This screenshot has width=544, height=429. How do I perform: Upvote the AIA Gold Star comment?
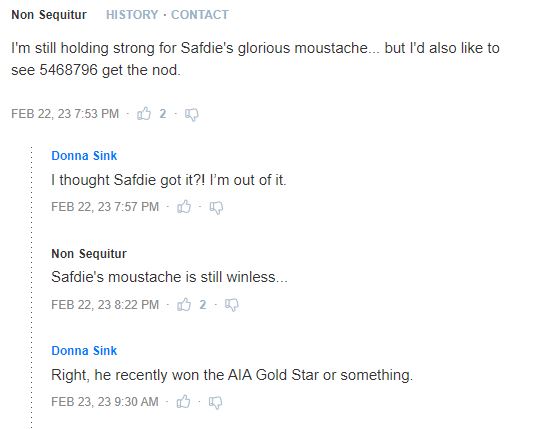coord(183,401)
